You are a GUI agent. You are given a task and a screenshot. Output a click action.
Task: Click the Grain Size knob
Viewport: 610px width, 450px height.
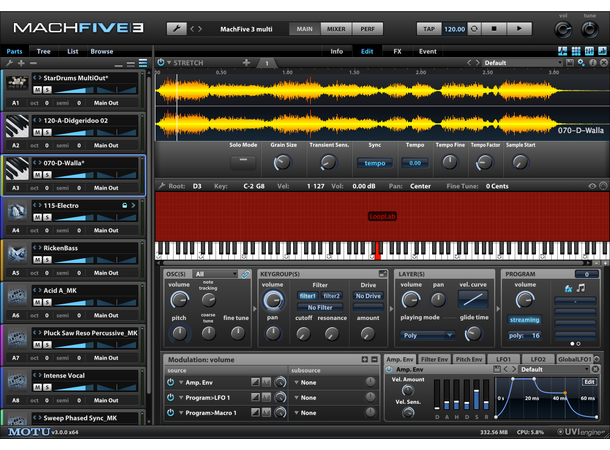point(283,162)
